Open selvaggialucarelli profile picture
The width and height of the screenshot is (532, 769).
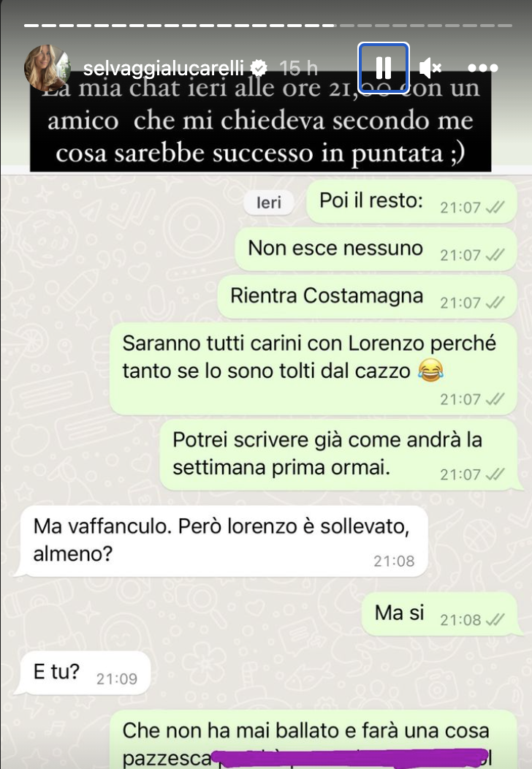(x=47, y=68)
